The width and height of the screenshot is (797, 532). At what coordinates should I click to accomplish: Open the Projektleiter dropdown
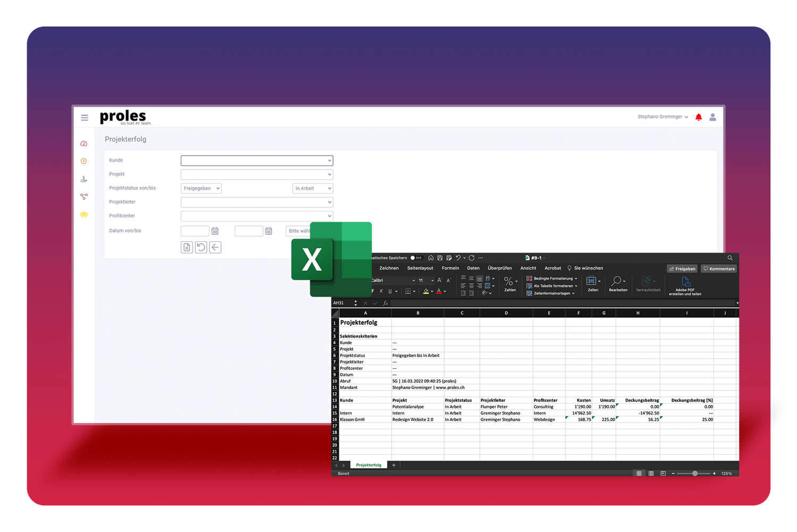click(257, 202)
